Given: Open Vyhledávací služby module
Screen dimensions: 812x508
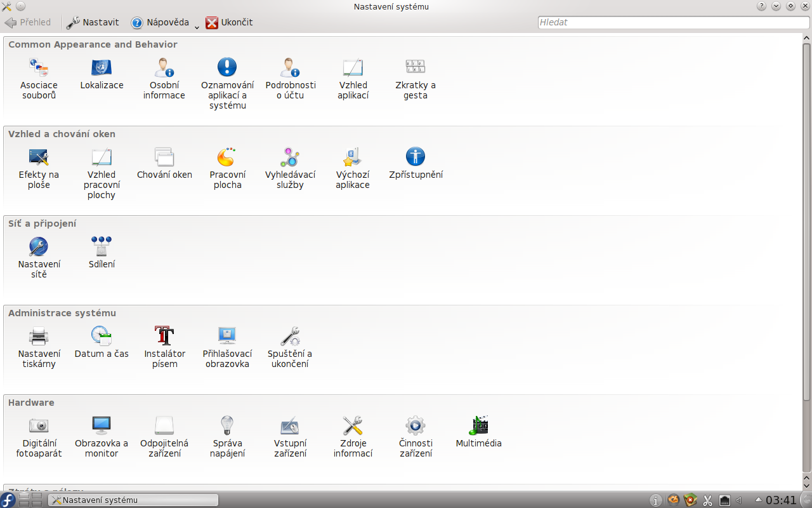Looking at the screenshot, I should 290,168.
